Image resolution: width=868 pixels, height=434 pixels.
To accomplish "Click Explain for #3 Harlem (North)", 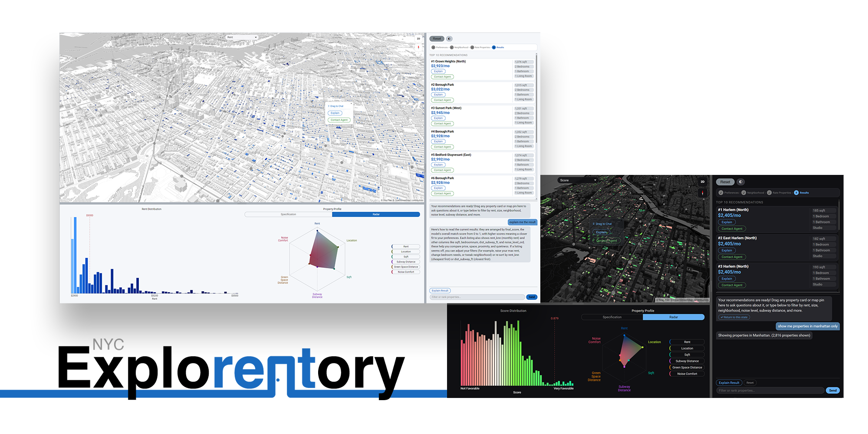I will (x=727, y=279).
